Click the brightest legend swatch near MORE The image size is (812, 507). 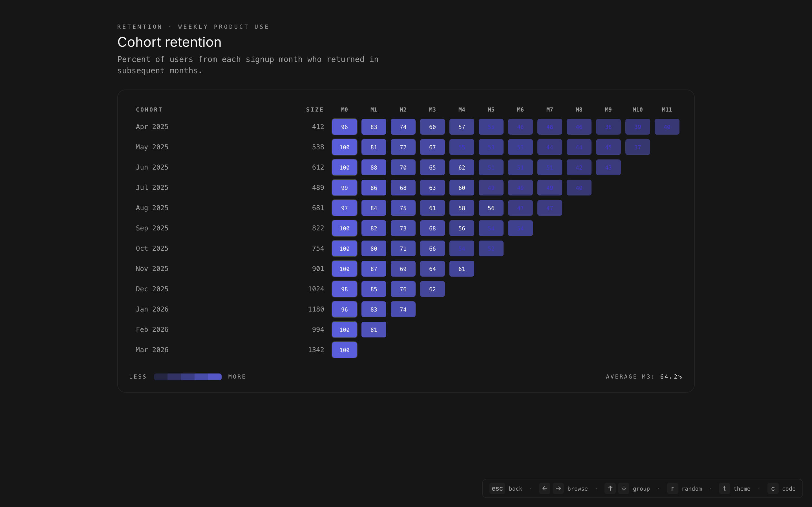coord(215,377)
